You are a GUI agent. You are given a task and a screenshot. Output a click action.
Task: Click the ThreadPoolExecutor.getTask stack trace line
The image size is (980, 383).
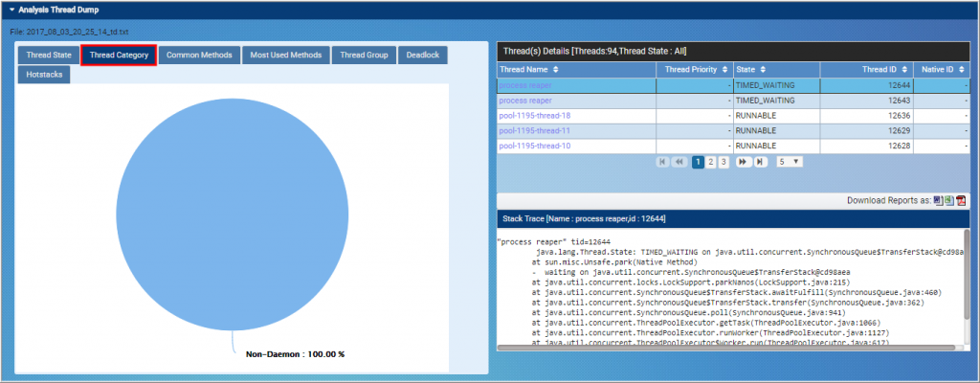click(705, 323)
